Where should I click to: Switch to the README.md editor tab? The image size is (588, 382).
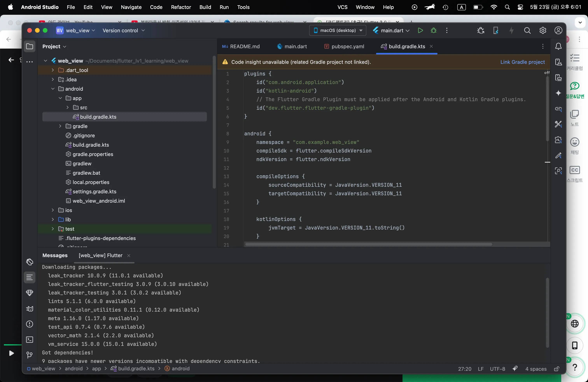pyautogui.click(x=241, y=46)
